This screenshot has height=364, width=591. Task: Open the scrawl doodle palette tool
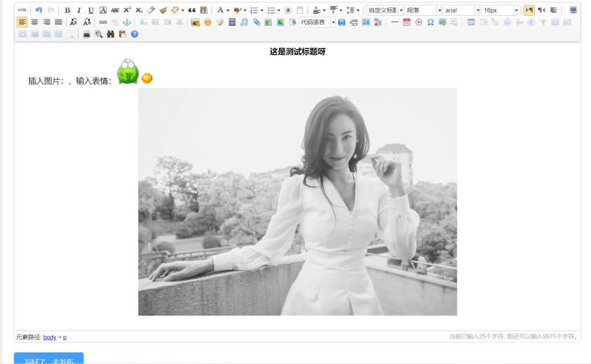click(x=219, y=21)
